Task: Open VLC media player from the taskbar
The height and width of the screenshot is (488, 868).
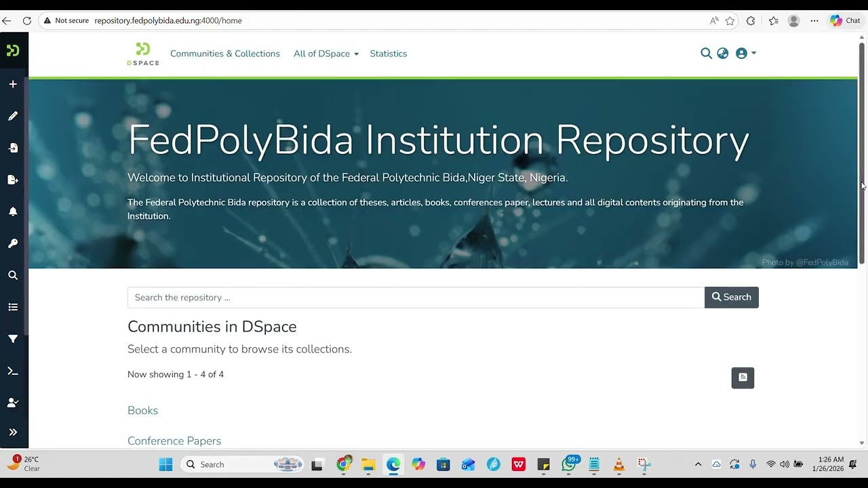Action: pos(618,464)
